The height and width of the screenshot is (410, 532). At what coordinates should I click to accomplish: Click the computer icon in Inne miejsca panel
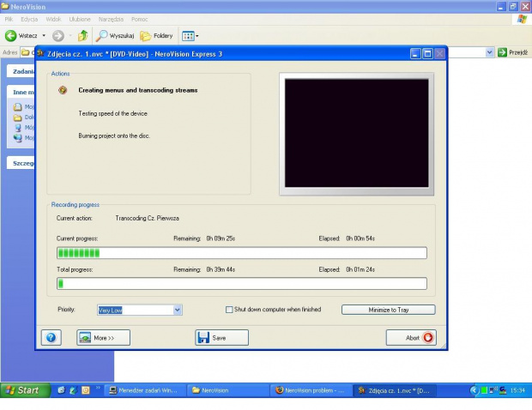pyautogui.click(x=18, y=128)
